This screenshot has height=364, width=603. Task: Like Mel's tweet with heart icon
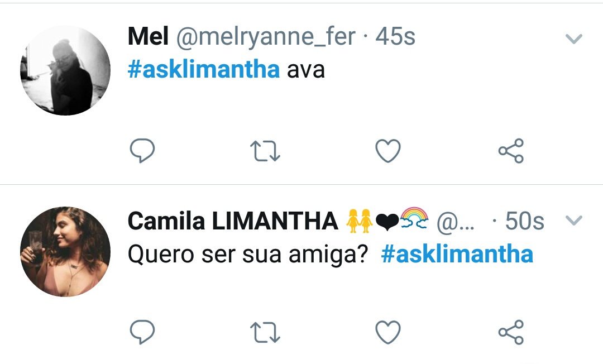[x=388, y=151]
